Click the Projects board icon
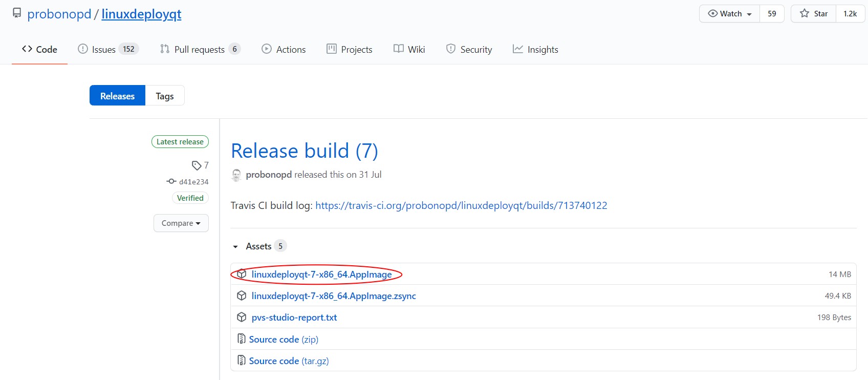This screenshot has width=868, height=380. point(332,49)
